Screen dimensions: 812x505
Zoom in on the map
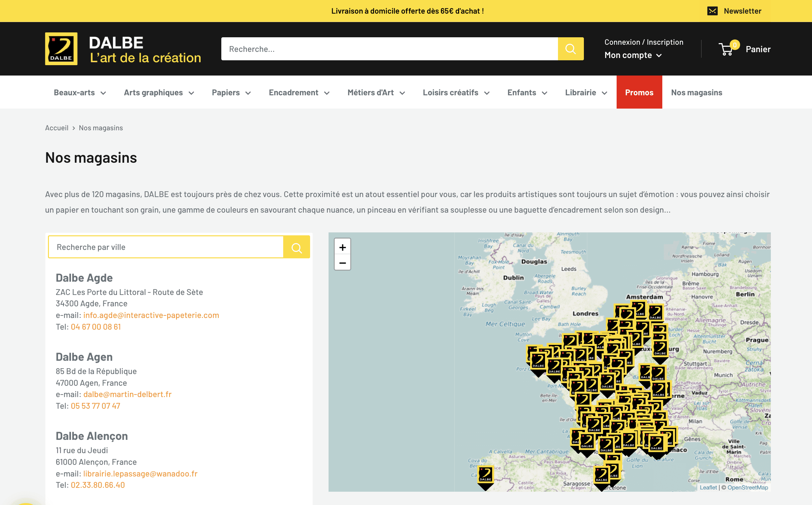[342, 248]
